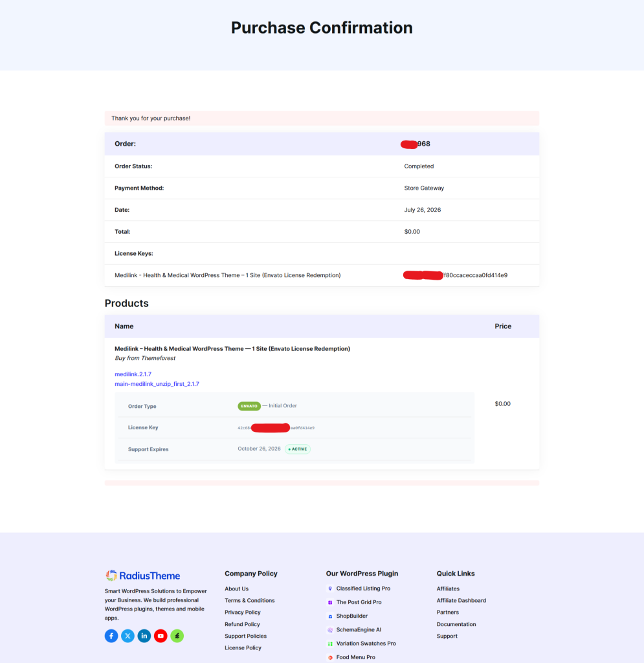
Task: Click The Post Grid Pro plugin icon
Action: tap(330, 602)
